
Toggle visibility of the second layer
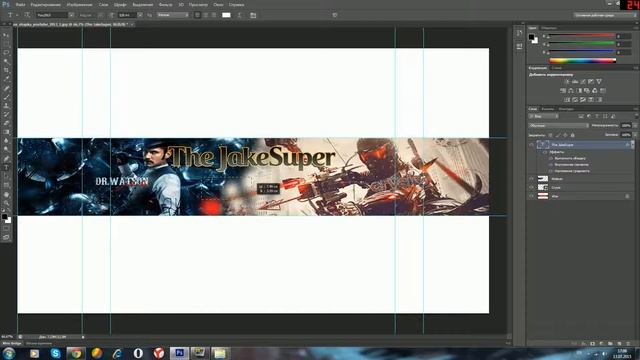point(531,179)
